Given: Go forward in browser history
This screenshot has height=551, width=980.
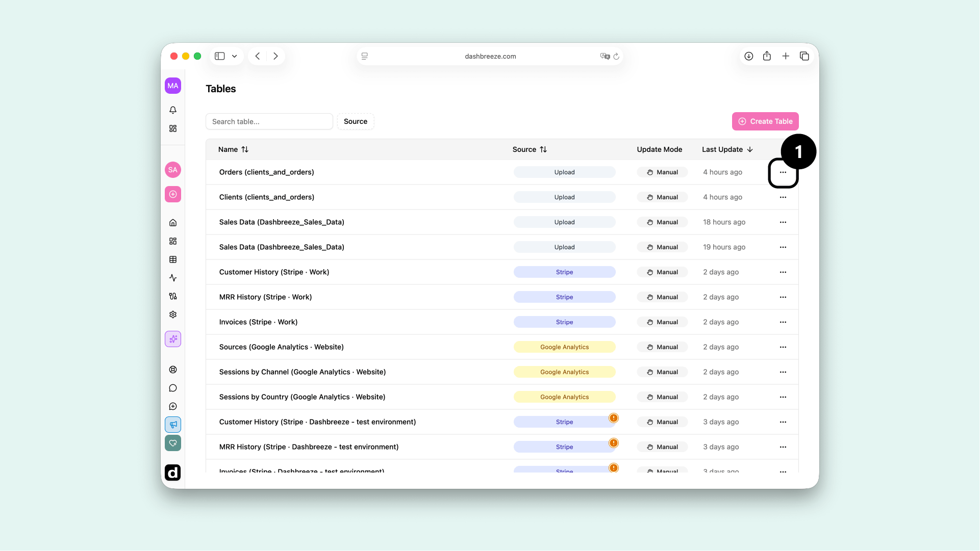Looking at the screenshot, I should [275, 56].
